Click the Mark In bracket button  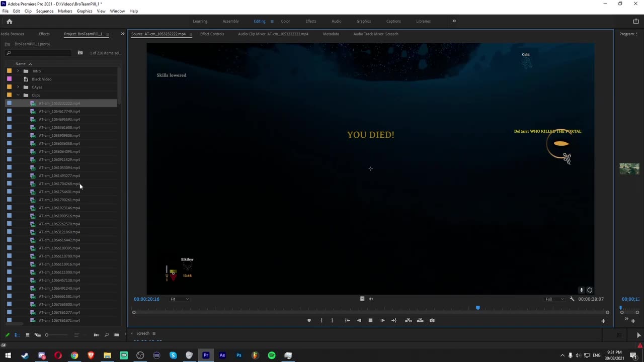(321, 320)
